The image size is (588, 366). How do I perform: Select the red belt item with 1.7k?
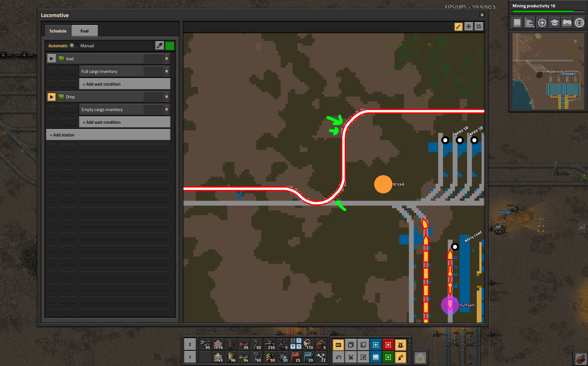218,344
